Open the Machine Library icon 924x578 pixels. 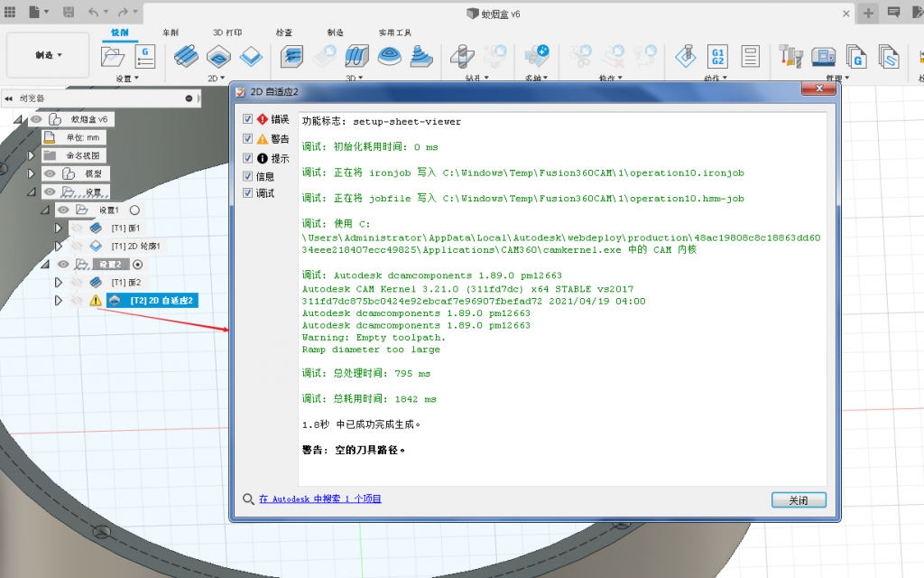pos(823,57)
